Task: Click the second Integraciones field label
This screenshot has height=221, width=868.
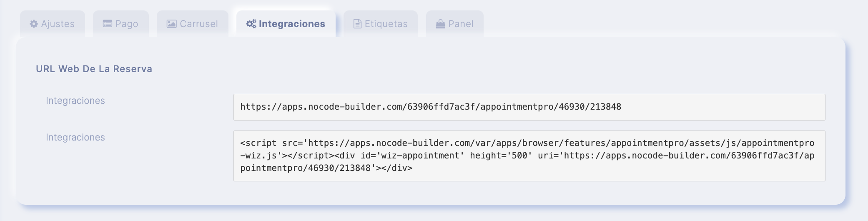Action: [x=75, y=137]
